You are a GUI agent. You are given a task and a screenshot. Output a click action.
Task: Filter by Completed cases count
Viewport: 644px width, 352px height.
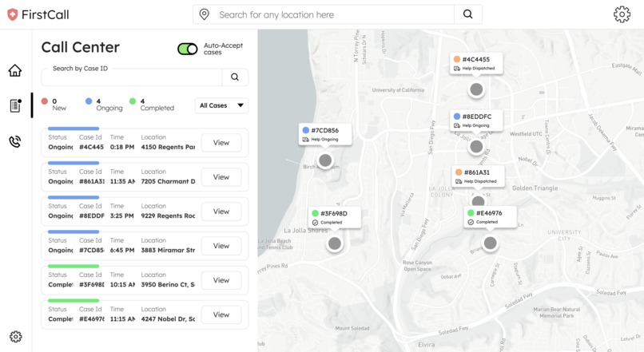(152, 105)
